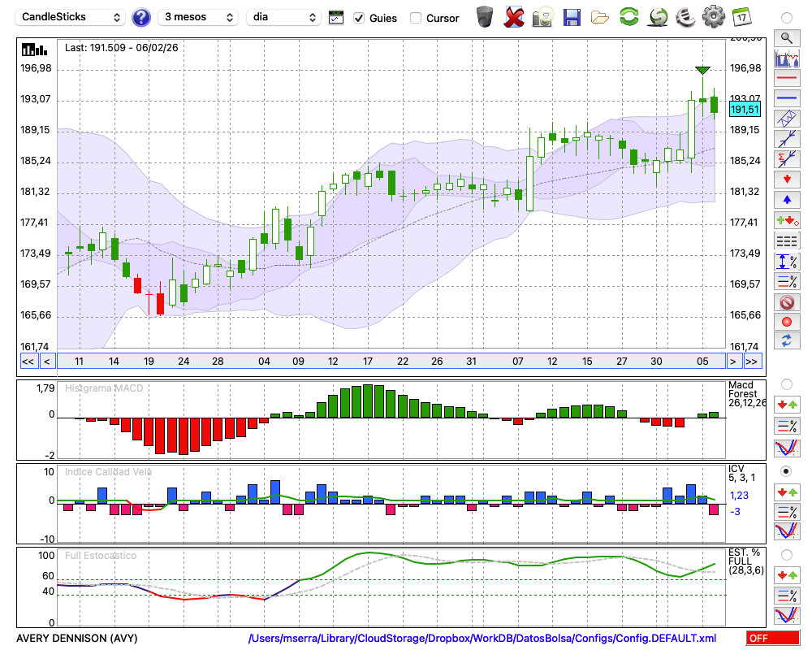The image size is (812, 650).
Task: Select the radio button beside Macd Forest panel
Action: tap(786, 383)
